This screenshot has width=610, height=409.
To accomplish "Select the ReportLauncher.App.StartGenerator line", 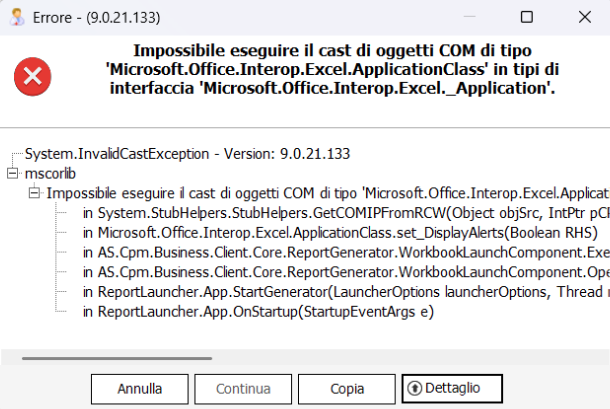I will coord(346,292).
